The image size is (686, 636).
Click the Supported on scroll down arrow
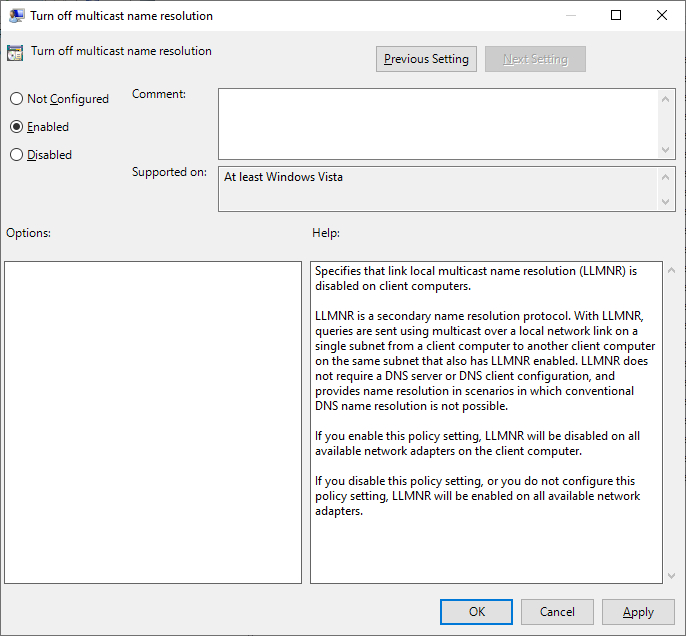[665, 202]
